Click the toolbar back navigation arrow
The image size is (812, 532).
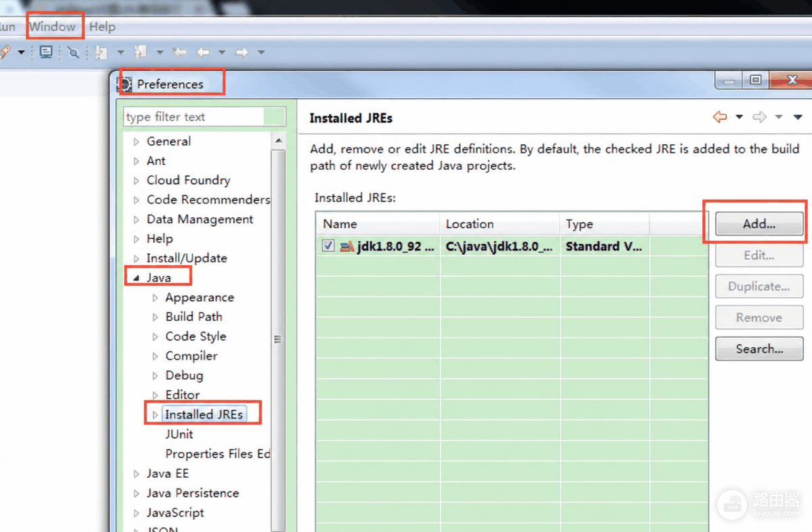tap(202, 52)
